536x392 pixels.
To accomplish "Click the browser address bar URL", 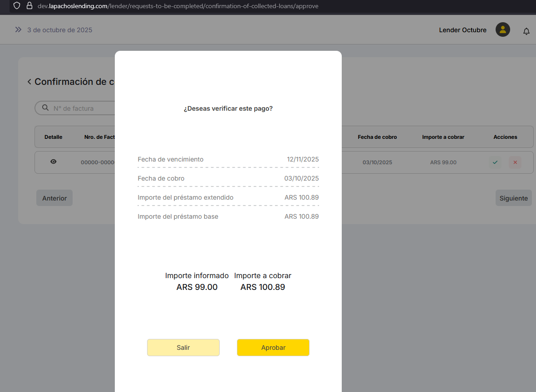I will 182,6.
